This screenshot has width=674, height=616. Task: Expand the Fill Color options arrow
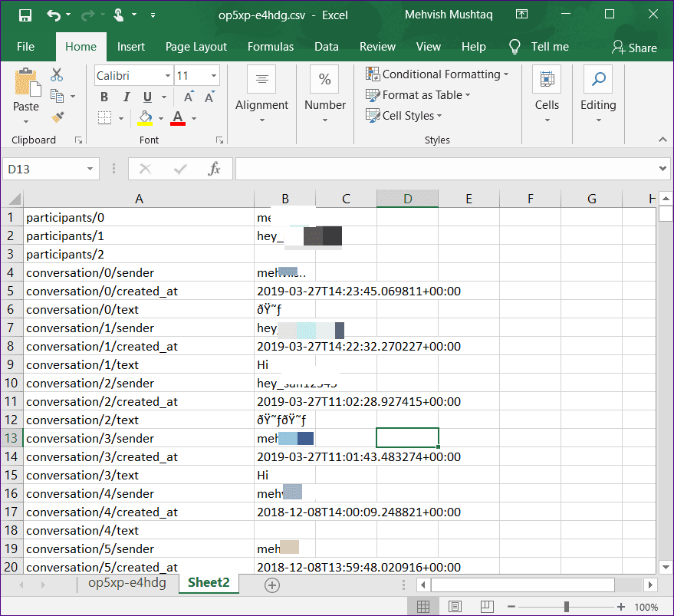pyautogui.click(x=161, y=118)
